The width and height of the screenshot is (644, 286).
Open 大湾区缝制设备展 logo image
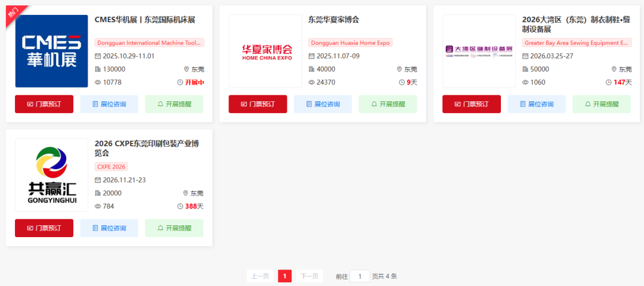[479, 51]
